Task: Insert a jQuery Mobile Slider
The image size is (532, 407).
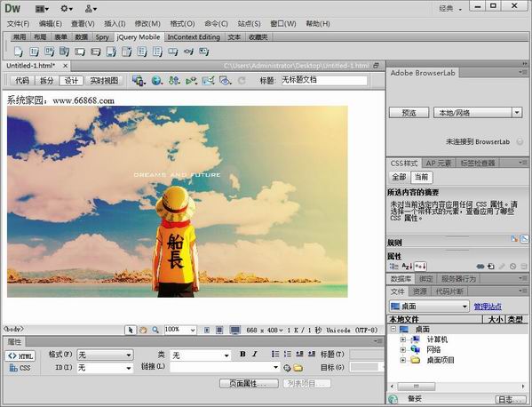Action: click(188, 52)
